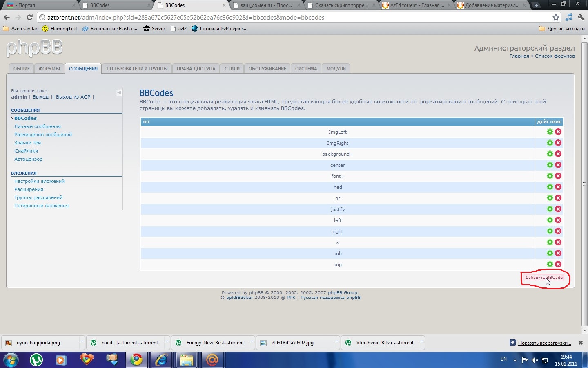The width and height of the screenshot is (588, 368).
Task: Bookmark page with the star icon
Action: (556, 18)
